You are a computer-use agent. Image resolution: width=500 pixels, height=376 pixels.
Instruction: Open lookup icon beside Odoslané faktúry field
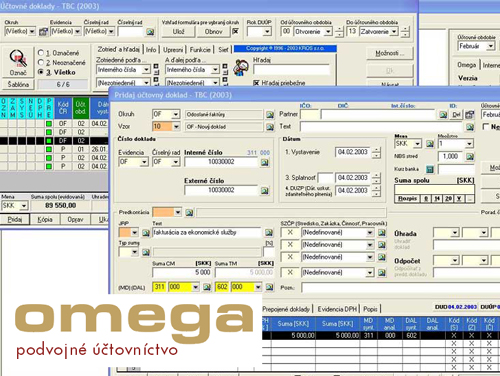coord(270,115)
